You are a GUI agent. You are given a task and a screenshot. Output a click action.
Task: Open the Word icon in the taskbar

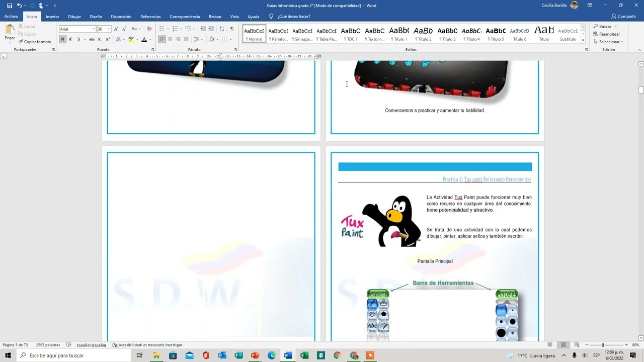pyautogui.click(x=288, y=355)
